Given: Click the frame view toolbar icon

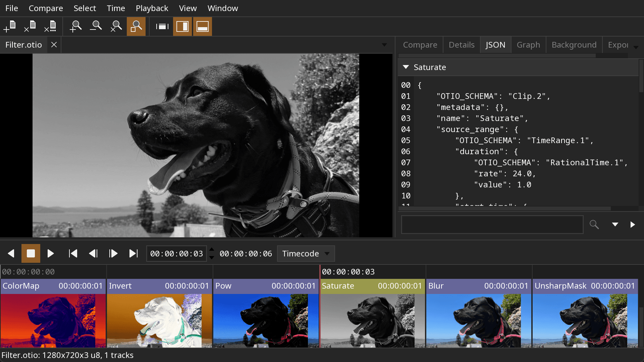Looking at the screenshot, I should (x=162, y=26).
